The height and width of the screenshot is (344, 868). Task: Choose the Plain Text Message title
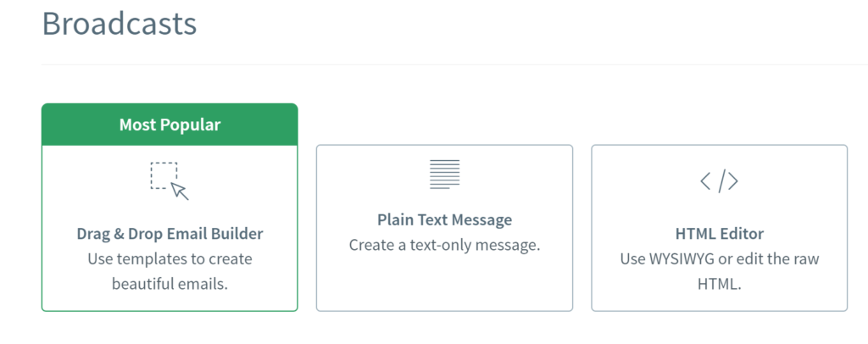point(444,219)
